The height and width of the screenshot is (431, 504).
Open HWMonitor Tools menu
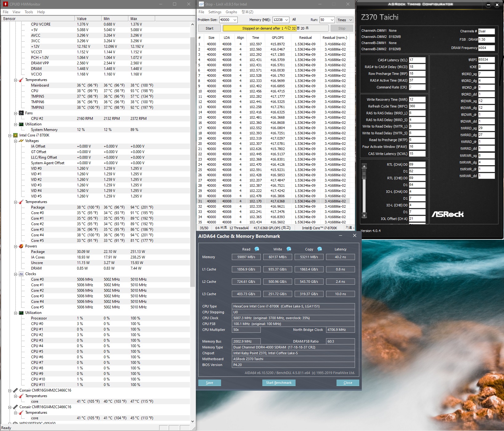[x=29, y=12]
